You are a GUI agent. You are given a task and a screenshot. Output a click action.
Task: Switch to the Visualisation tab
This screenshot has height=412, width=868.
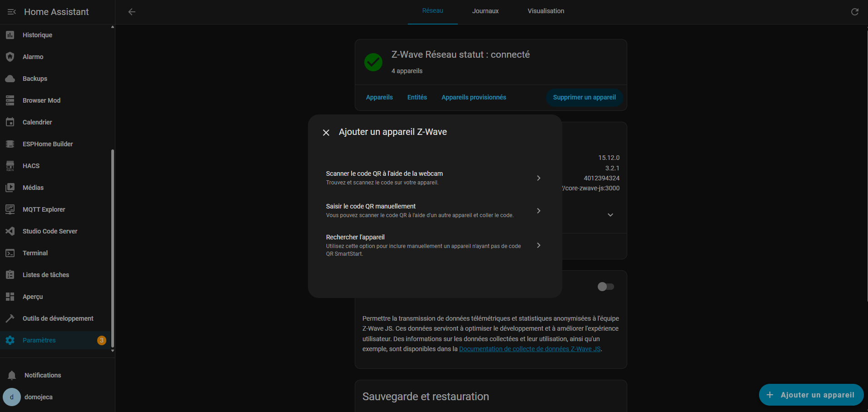(546, 11)
